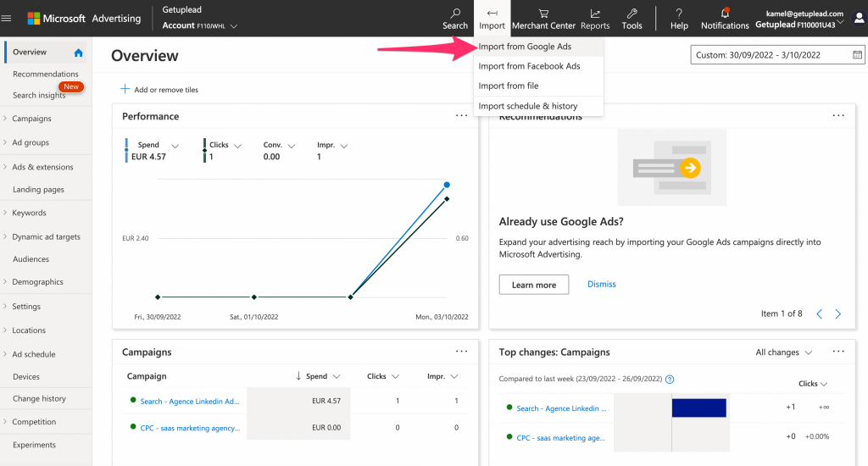Open Impr. column dropdown in Campaigns table

click(454, 376)
